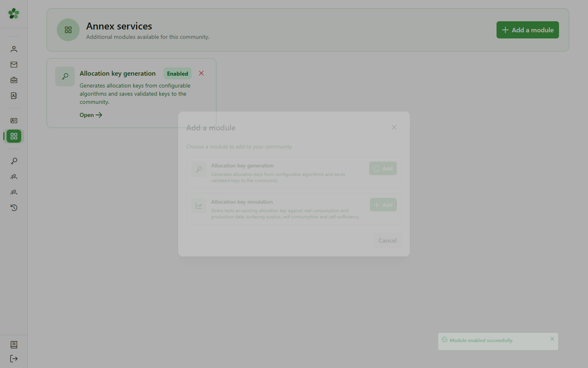Image resolution: width=588 pixels, height=368 pixels.
Task: Click the Allocation key generation card title
Action: point(118,74)
